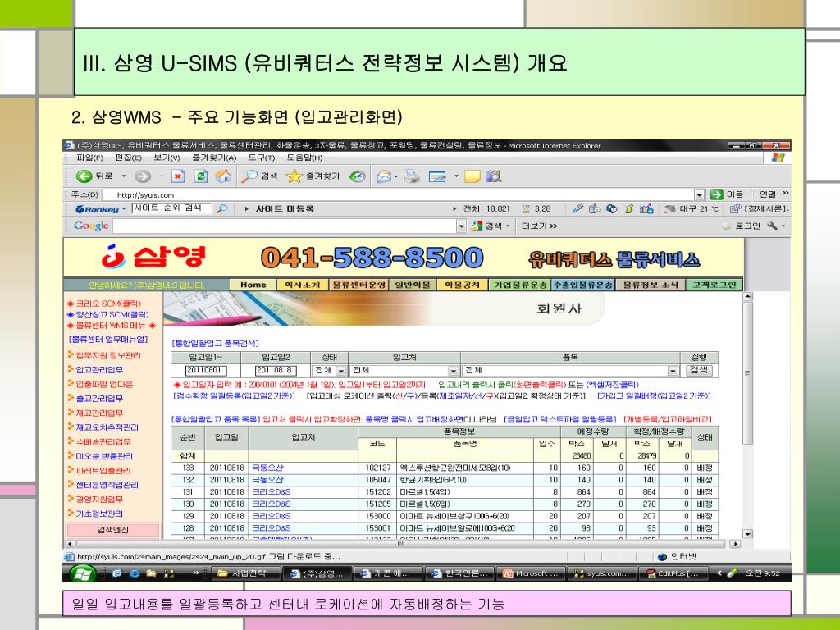Click the Windows Start button
The image size is (840, 630).
(82, 573)
